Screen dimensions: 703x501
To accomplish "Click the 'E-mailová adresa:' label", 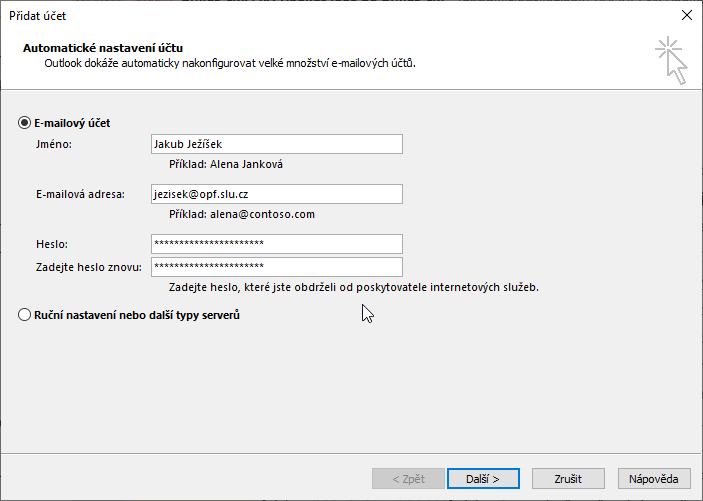I will [x=80, y=194].
